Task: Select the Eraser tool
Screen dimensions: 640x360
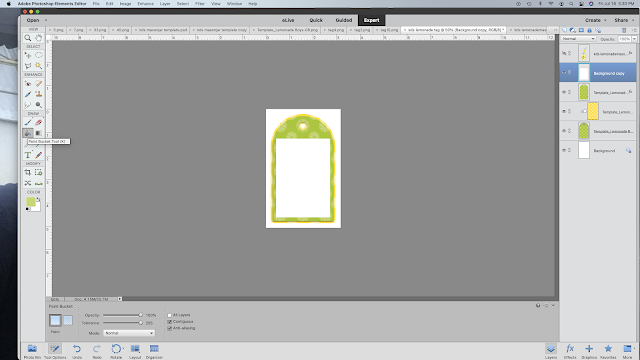Action: (x=38, y=122)
